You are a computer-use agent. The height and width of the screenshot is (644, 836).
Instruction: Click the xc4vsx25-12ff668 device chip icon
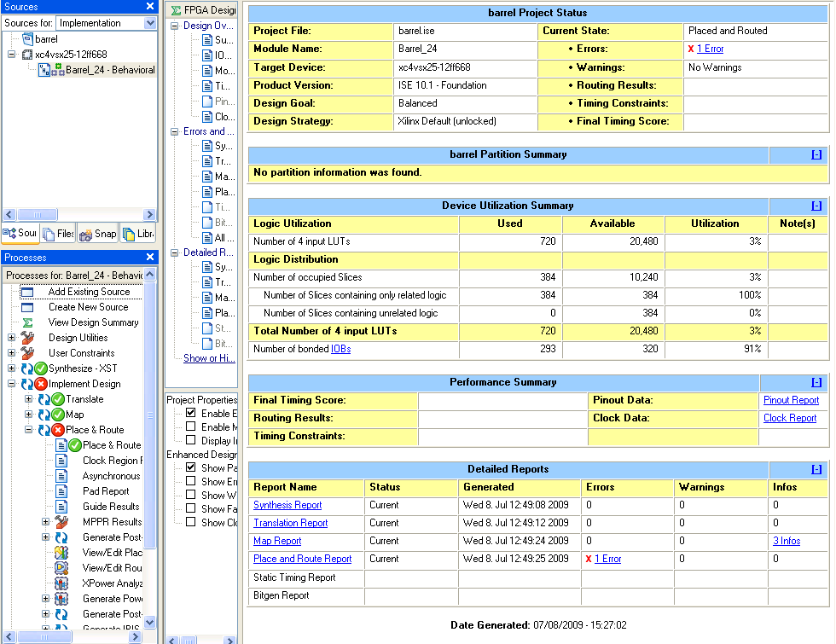pyautogui.click(x=27, y=55)
